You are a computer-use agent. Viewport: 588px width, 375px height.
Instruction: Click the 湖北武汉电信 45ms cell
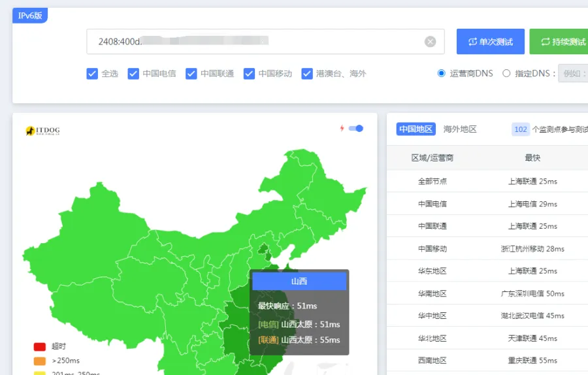click(532, 316)
